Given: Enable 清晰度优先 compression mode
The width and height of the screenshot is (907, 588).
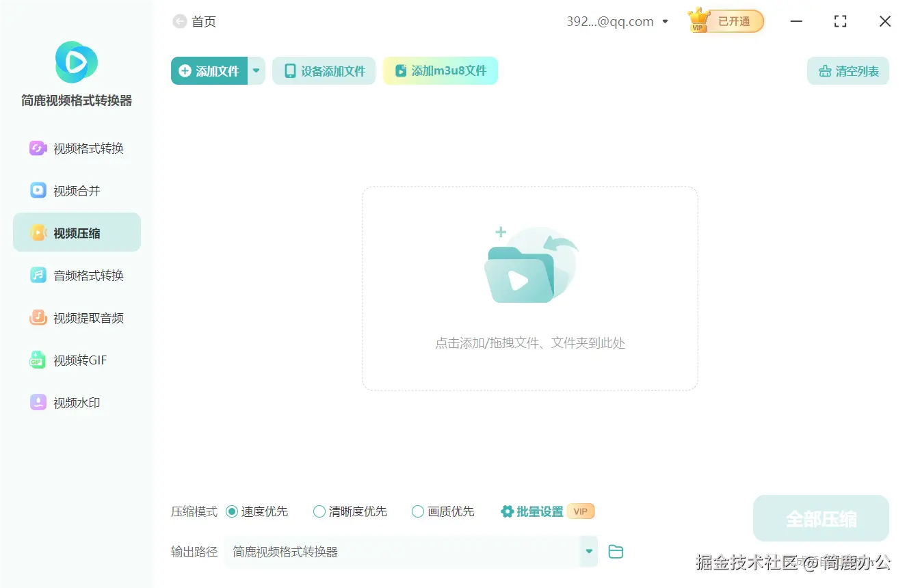Looking at the screenshot, I should [x=319, y=511].
